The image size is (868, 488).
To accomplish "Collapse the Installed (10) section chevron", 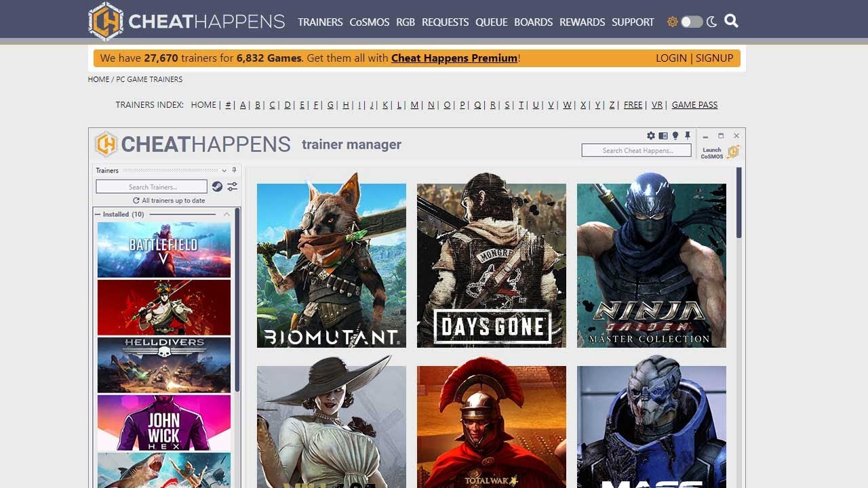I will click(x=226, y=214).
